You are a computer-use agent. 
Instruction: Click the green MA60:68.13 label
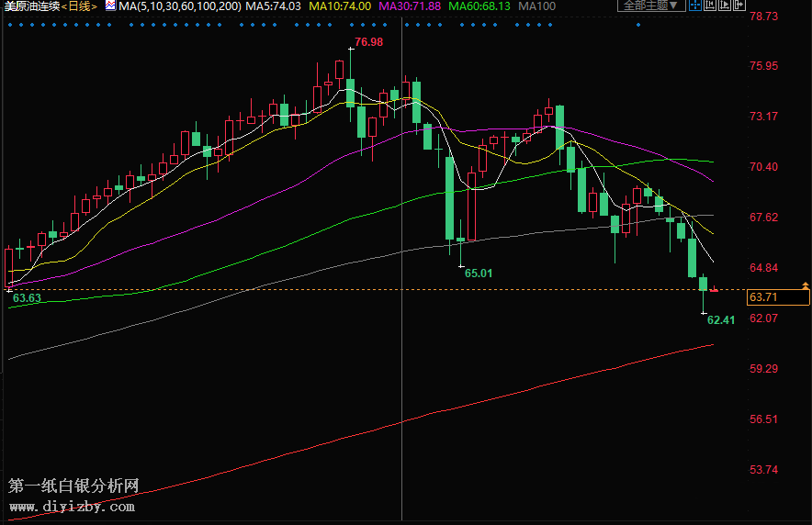click(479, 6)
